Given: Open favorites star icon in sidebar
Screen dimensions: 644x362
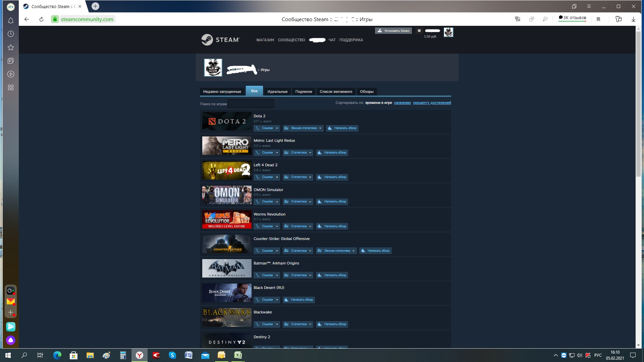Looking at the screenshot, I should click(x=11, y=47).
